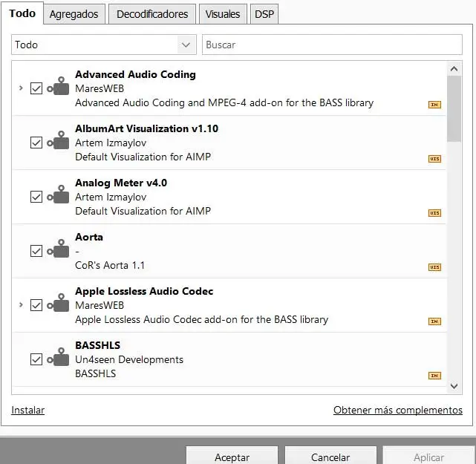Click the VIS badge on AlbumArt Visualization
The image size is (476, 464).
(434, 159)
